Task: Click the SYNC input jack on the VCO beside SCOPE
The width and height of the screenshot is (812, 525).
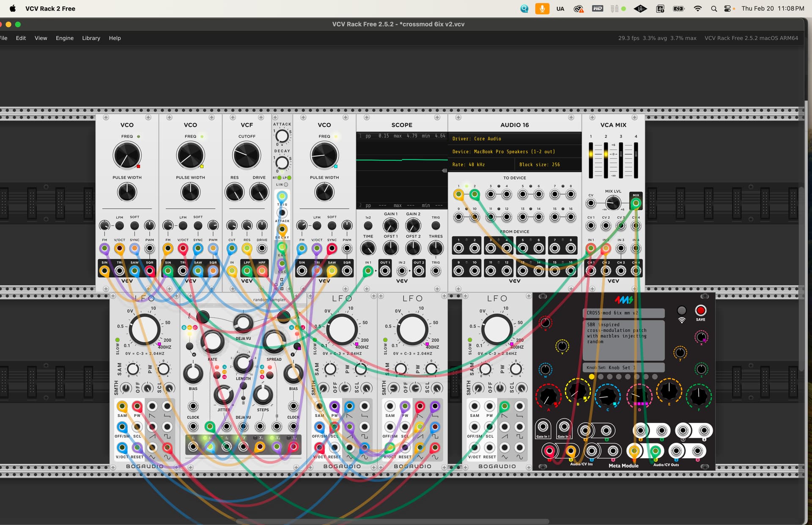Action: click(332, 249)
